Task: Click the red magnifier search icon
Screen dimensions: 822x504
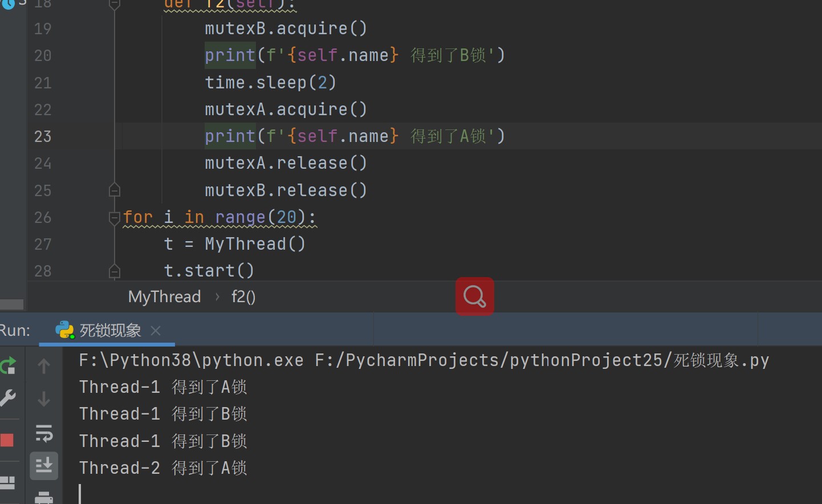Action: 474,296
